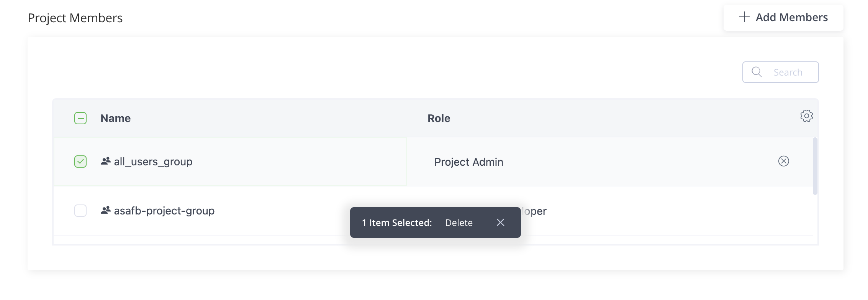Click the table's vertical scrollbar
Image resolution: width=868 pixels, height=300 pixels.
coord(815,166)
